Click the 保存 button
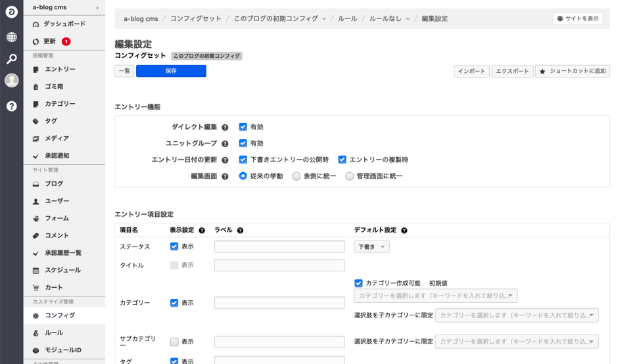The height and width of the screenshot is (364, 618). click(171, 71)
